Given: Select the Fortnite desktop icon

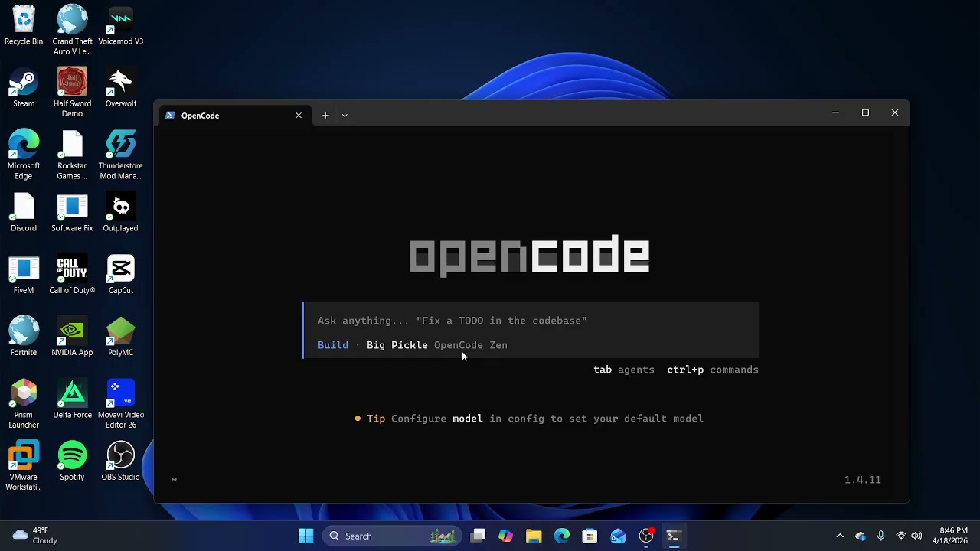Looking at the screenshot, I should pos(24,337).
